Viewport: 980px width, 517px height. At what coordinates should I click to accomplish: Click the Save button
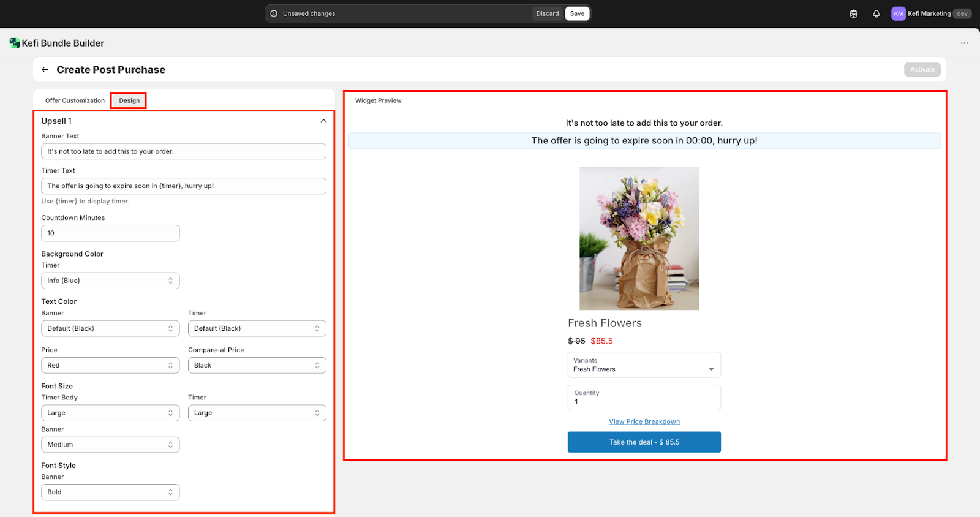[577, 13]
